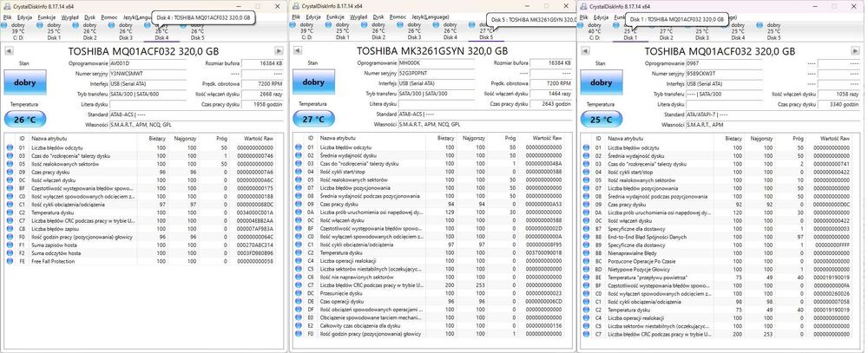
Task: Click status icon of Czas operacji dysku row
Action: [x=299, y=302]
